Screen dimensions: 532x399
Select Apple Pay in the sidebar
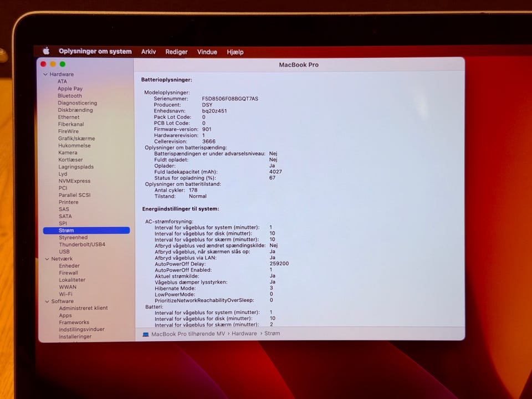[x=70, y=89]
